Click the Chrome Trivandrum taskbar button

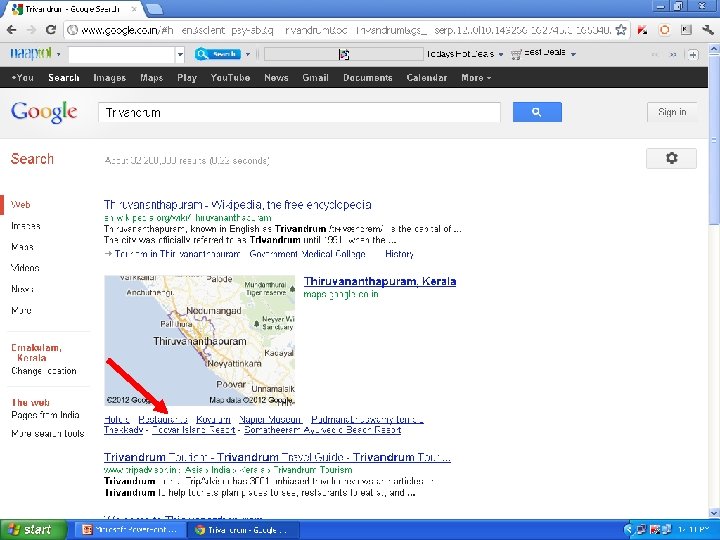point(243,530)
